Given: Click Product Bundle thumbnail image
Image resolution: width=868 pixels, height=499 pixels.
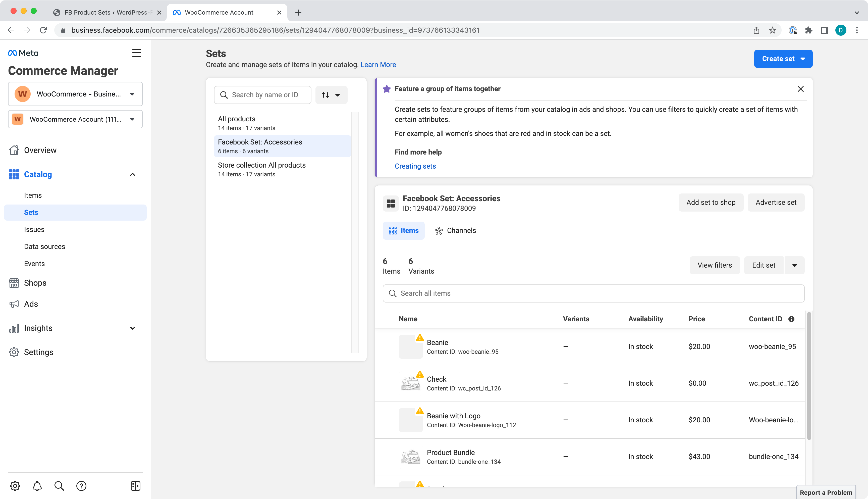Looking at the screenshot, I should [410, 457].
